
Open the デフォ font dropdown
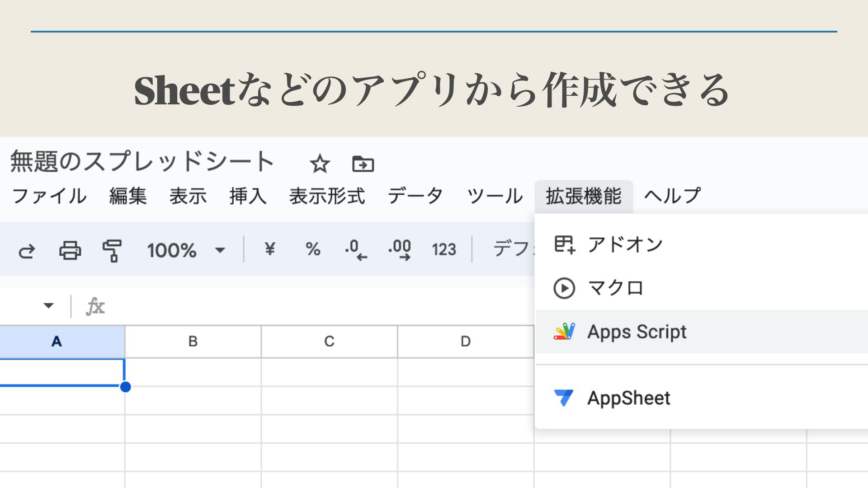click(x=514, y=249)
